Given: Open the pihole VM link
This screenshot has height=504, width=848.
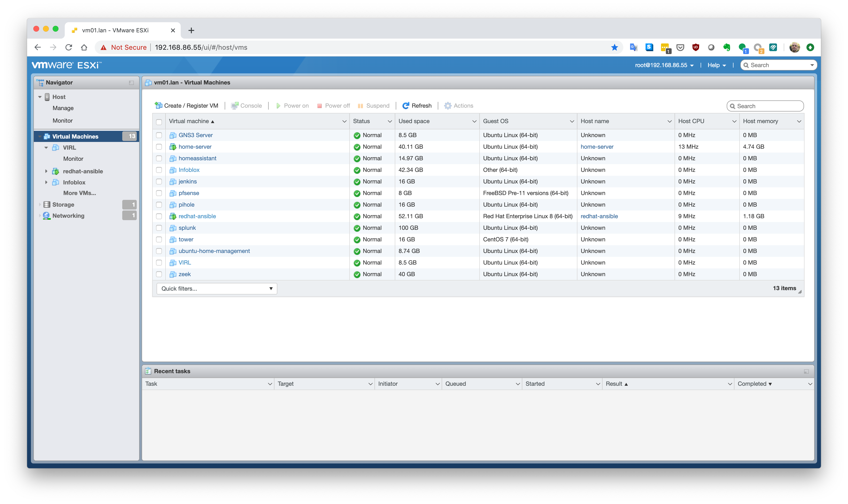Looking at the screenshot, I should pyautogui.click(x=187, y=204).
